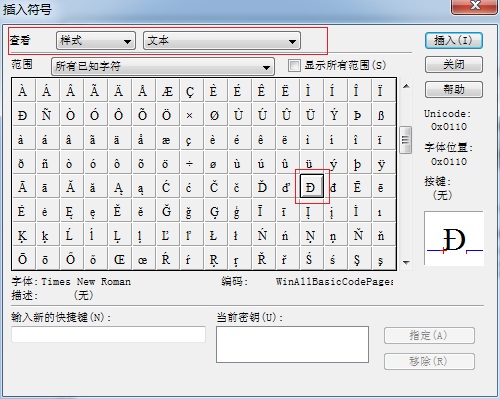Select the ß sharp s cell

pyautogui.click(x=384, y=115)
